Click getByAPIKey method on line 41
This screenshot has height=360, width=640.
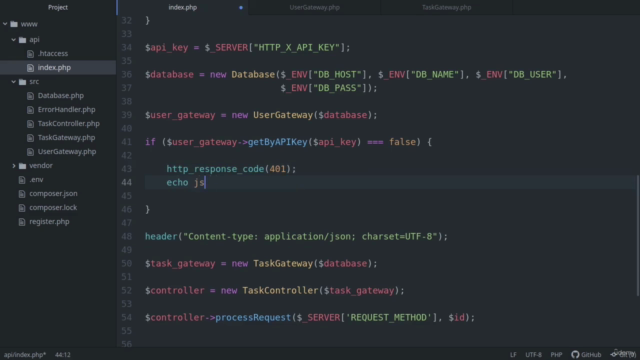point(278,142)
